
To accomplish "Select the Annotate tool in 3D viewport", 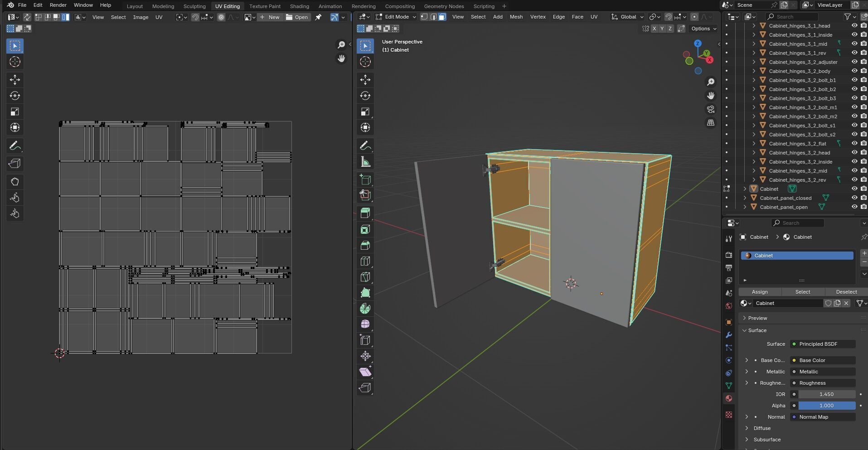I will pyautogui.click(x=365, y=145).
